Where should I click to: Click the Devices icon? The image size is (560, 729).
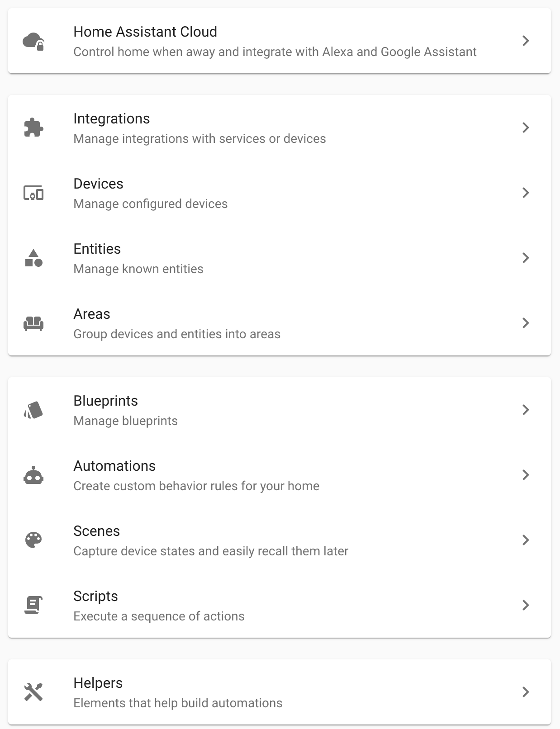(x=33, y=193)
